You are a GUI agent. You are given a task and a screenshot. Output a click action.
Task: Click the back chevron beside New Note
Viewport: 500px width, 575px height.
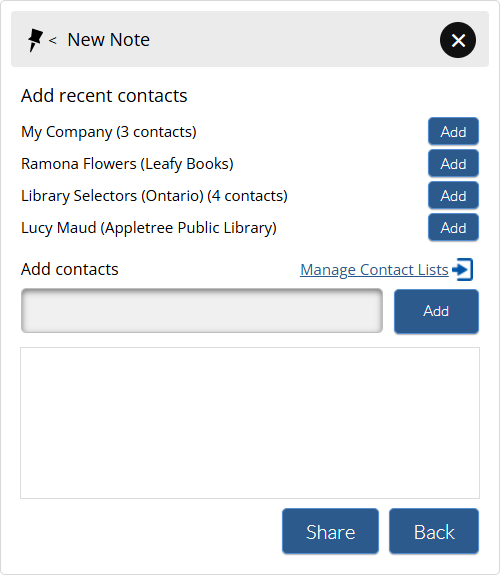53,40
